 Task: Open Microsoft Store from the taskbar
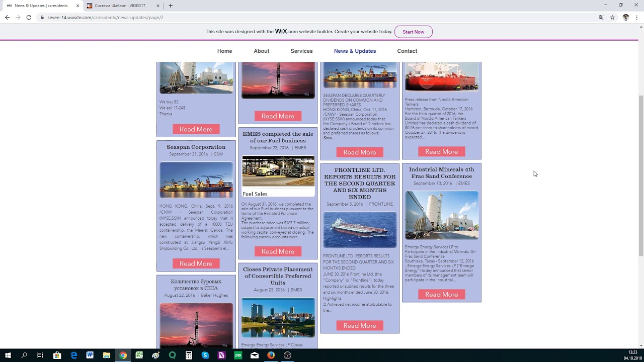pyautogui.click(x=57, y=355)
